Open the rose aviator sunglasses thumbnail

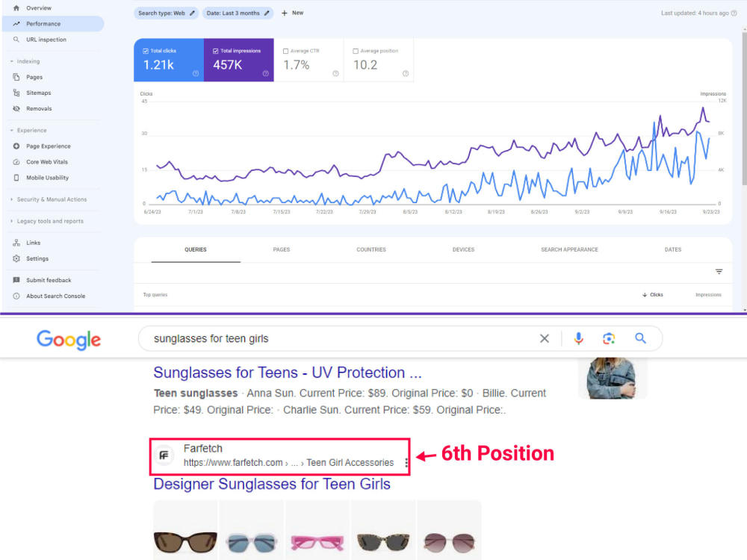(449, 530)
